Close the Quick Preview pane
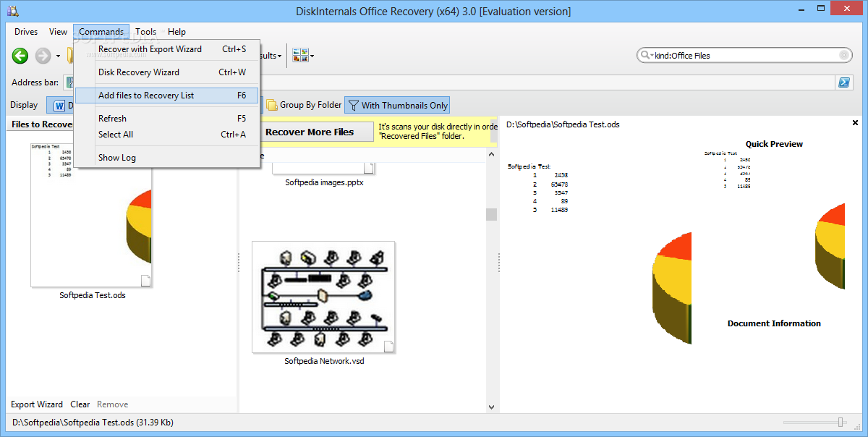The width and height of the screenshot is (868, 437). tap(856, 123)
